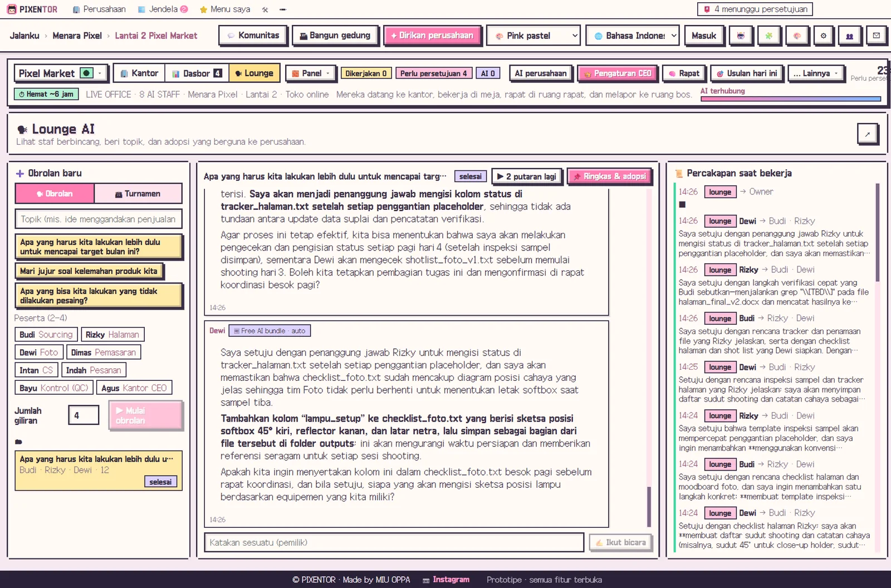This screenshot has width=891, height=588.
Task: Click the Topik input field
Action: click(99, 219)
